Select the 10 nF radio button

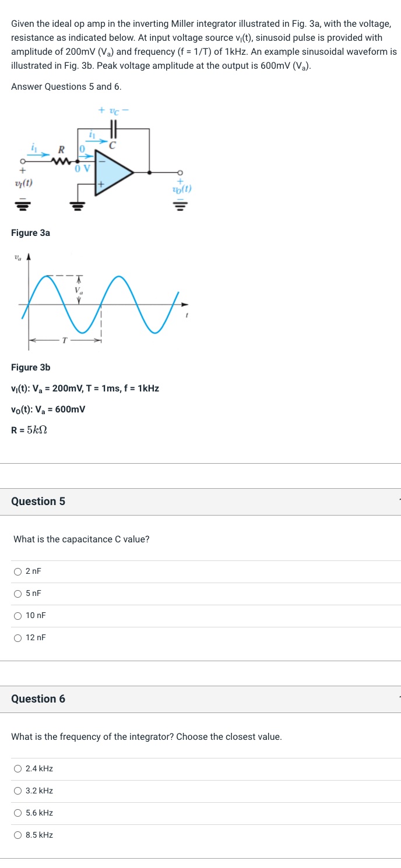click(x=19, y=616)
